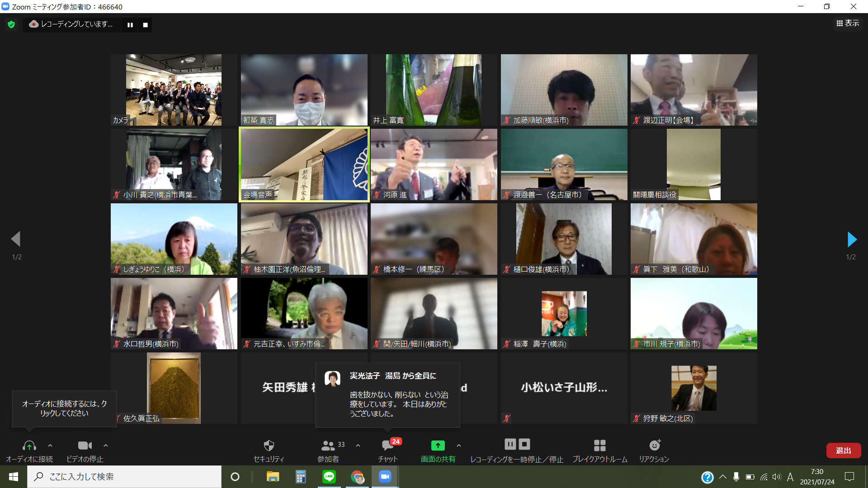The width and height of the screenshot is (868, 488).
Task: Expand the screen share options arrow
Action: 459,446
